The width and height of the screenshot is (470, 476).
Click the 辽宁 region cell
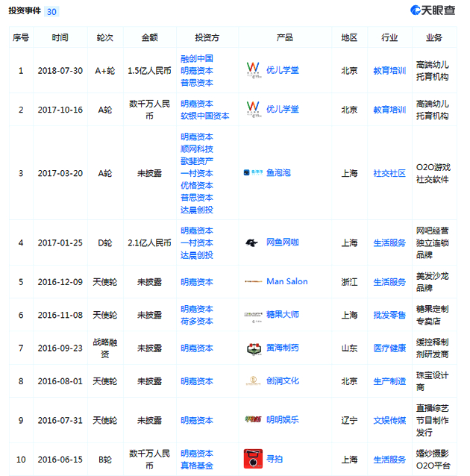(x=349, y=420)
